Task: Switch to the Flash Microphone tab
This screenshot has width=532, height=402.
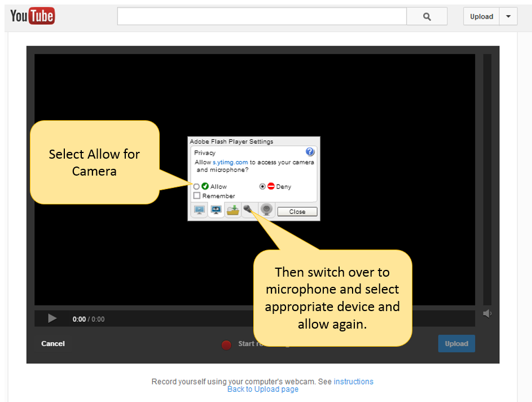Action: coord(249,210)
